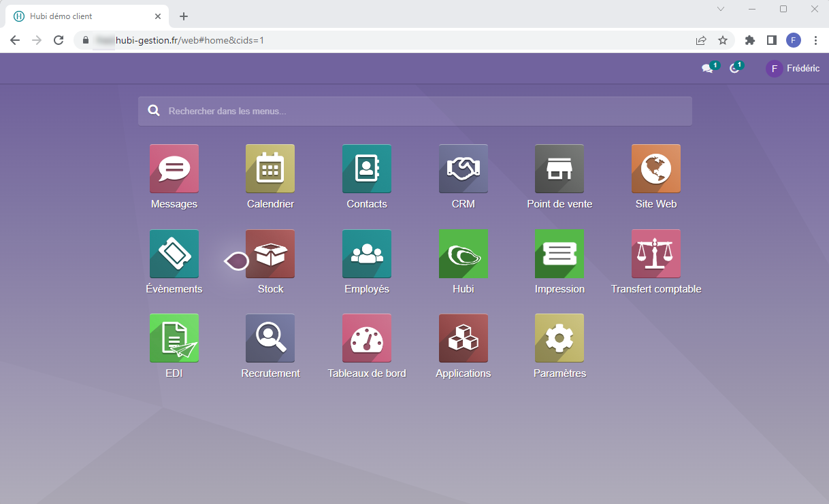Open the EDI document app

[x=174, y=338]
